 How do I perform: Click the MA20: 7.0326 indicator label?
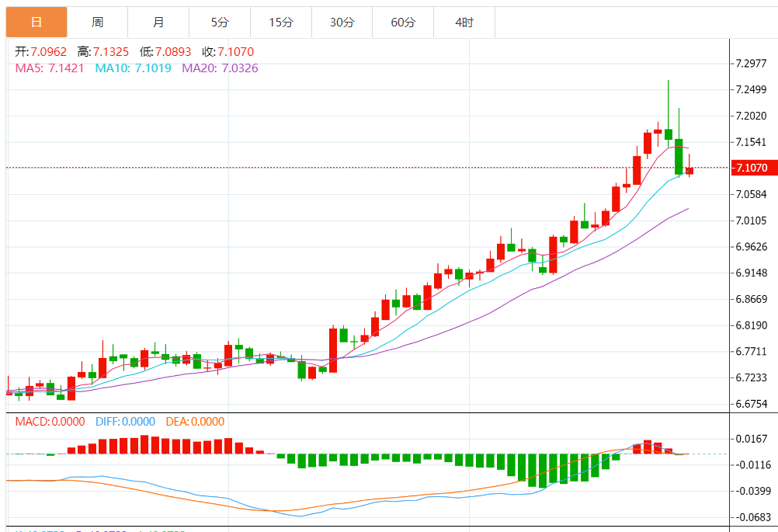click(x=220, y=68)
